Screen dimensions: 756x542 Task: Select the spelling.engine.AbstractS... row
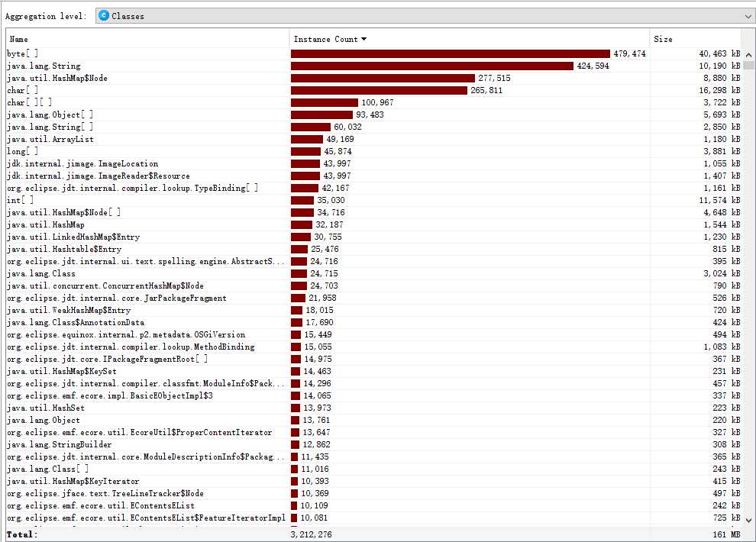click(x=373, y=261)
